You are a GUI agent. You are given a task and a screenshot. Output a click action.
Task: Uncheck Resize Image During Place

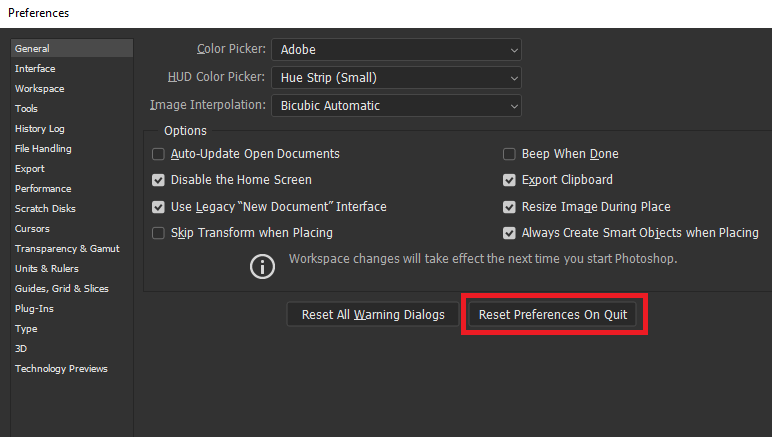coord(509,207)
